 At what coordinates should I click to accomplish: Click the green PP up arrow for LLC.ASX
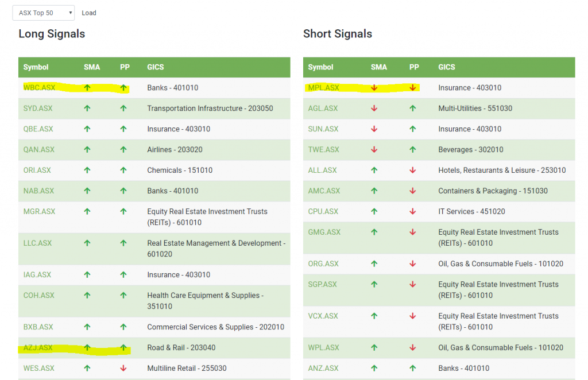(123, 243)
